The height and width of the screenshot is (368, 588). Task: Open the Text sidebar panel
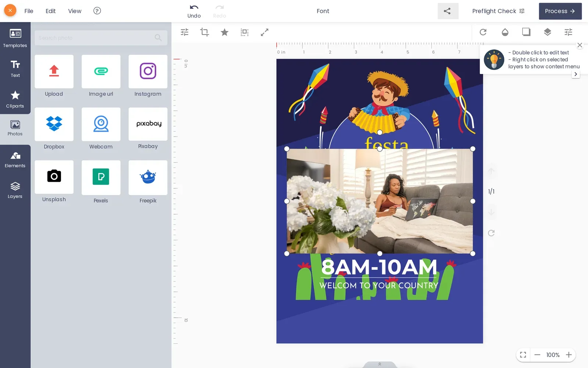tap(15, 69)
